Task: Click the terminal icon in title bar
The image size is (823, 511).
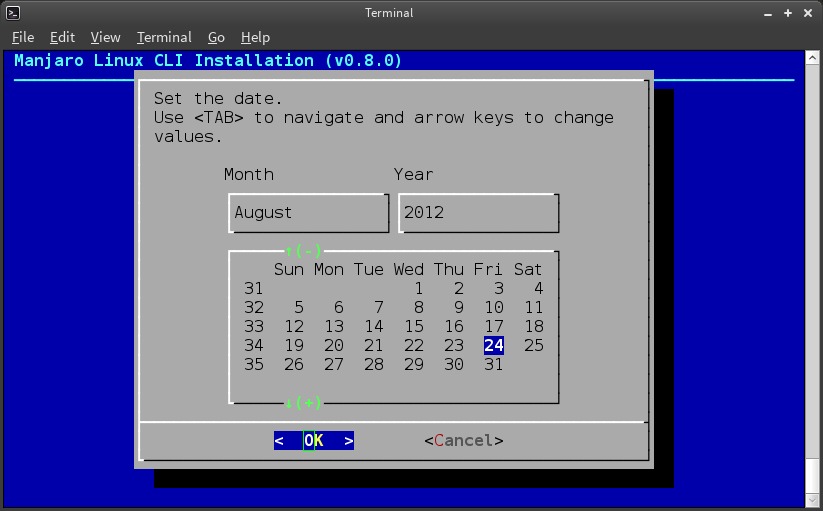Action: (x=13, y=13)
